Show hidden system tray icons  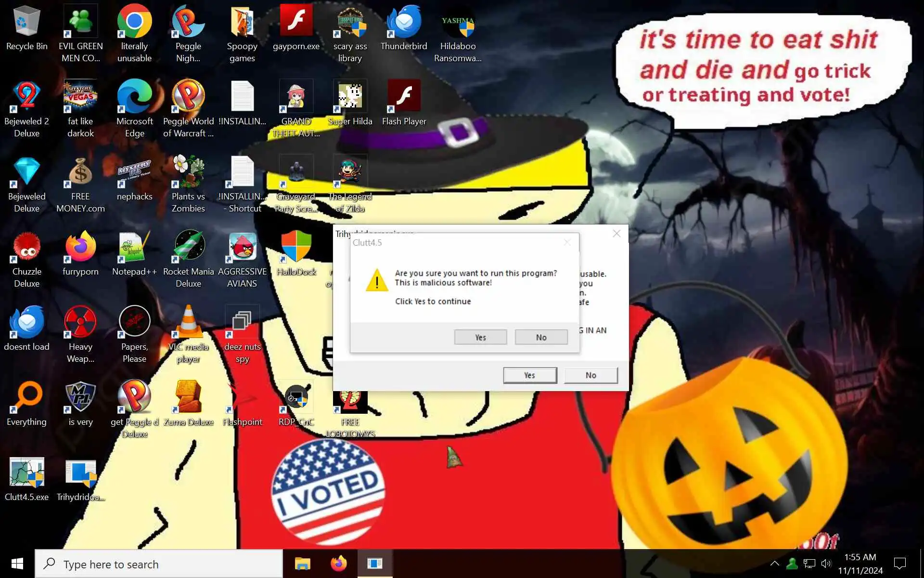pos(774,563)
